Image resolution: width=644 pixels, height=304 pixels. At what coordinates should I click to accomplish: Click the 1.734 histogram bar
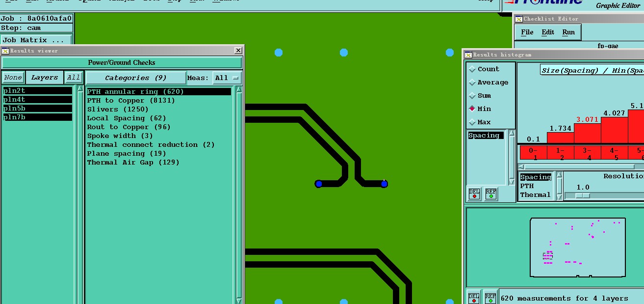click(560, 138)
